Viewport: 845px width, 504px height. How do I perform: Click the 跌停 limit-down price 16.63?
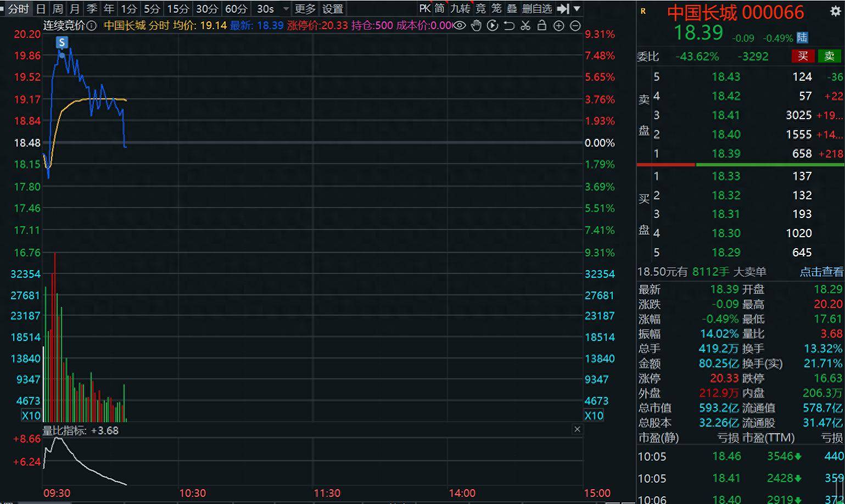tap(828, 378)
